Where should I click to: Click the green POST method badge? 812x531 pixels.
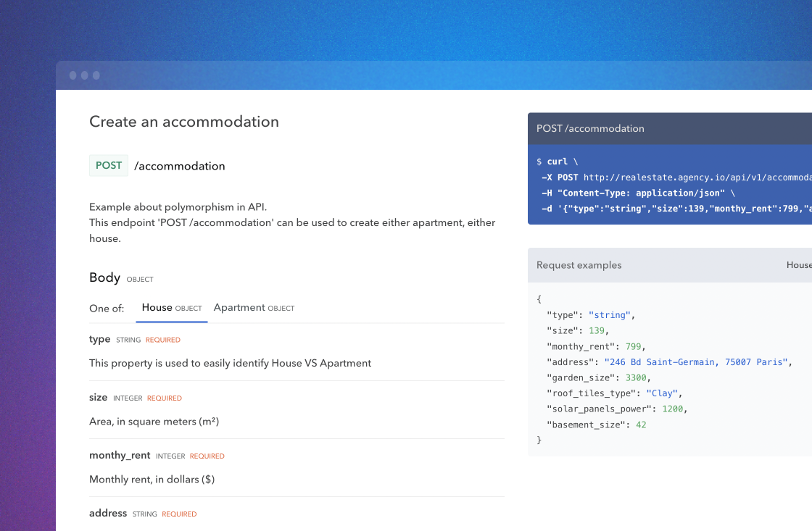tap(109, 165)
